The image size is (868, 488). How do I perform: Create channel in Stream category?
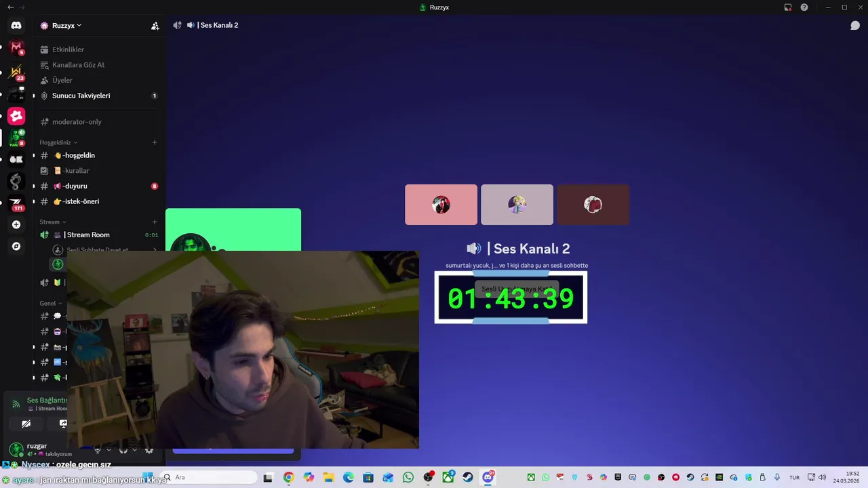click(155, 222)
